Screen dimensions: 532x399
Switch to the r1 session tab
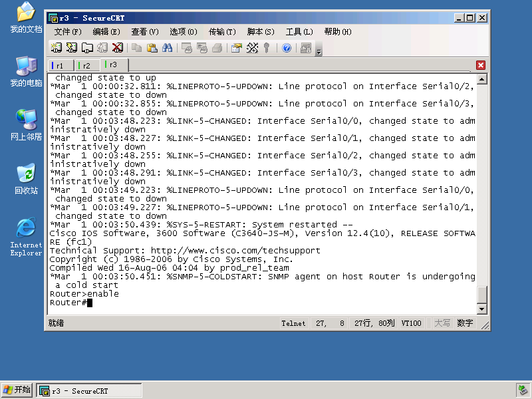(61, 65)
